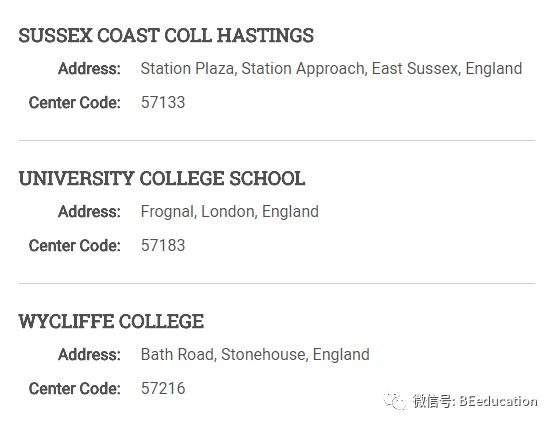Click divider line below Sussex Coast entry
The height and width of the screenshot is (426, 555).
[277, 140]
